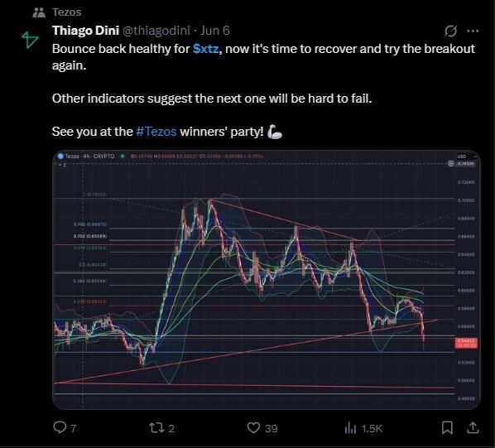Click the 7 replies count

coord(73,428)
